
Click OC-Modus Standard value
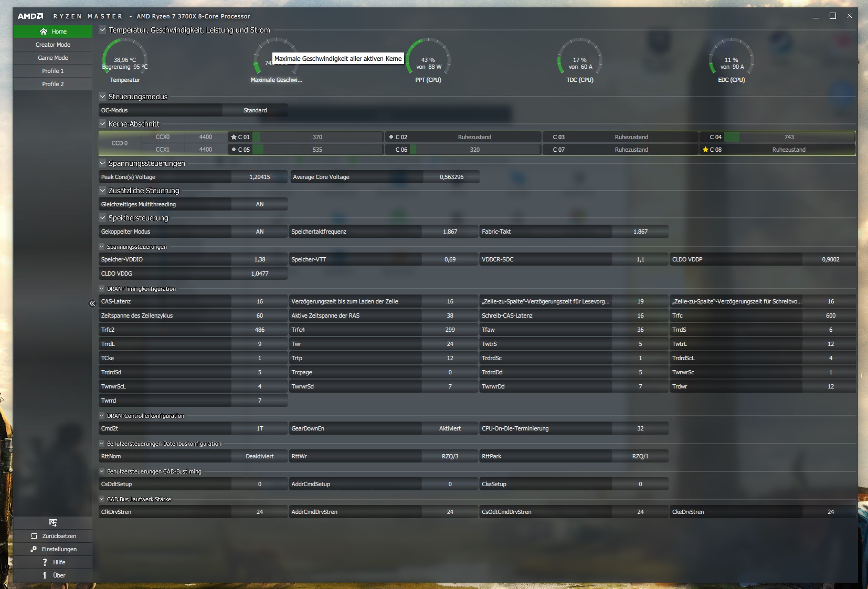pyautogui.click(x=255, y=110)
